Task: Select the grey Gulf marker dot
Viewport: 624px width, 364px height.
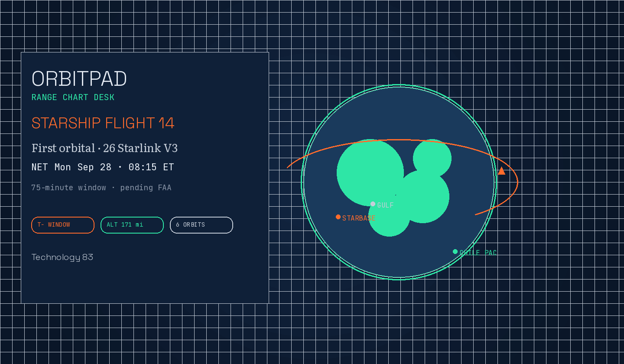Action: coord(373,204)
